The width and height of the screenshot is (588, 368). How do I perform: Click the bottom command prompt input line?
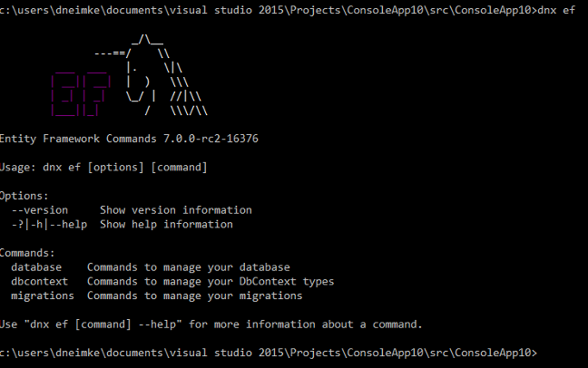pos(269,353)
